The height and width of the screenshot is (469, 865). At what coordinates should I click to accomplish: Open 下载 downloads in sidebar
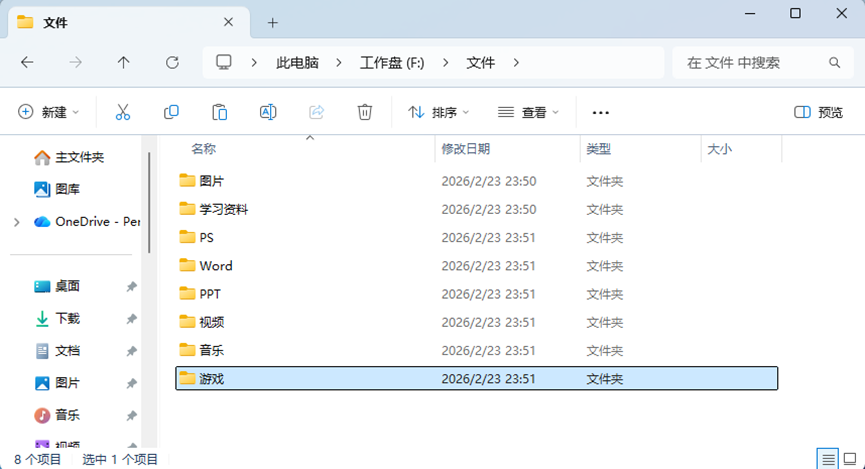tap(57, 318)
